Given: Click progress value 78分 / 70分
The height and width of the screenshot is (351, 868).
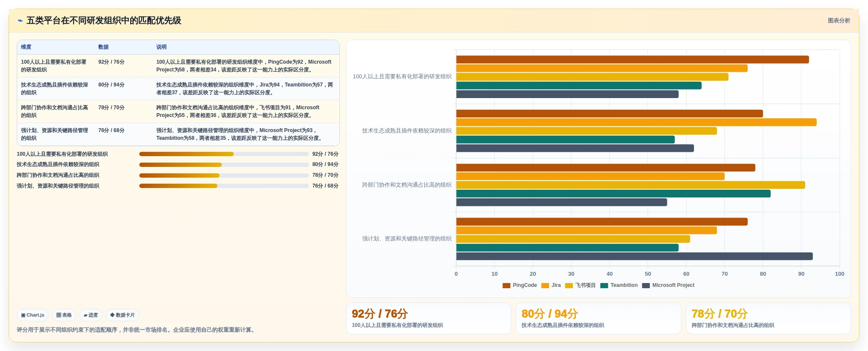Looking at the screenshot, I should (325, 175).
